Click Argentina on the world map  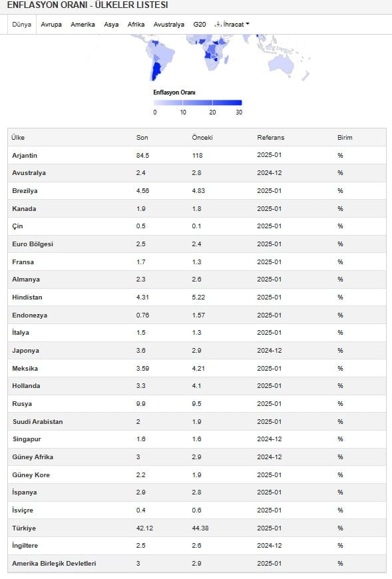pyautogui.click(x=156, y=71)
